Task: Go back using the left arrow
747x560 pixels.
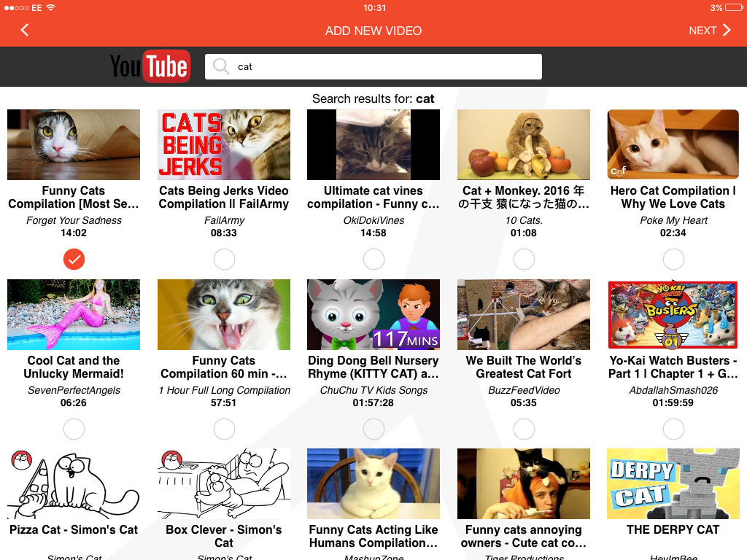Action: pyautogui.click(x=25, y=30)
